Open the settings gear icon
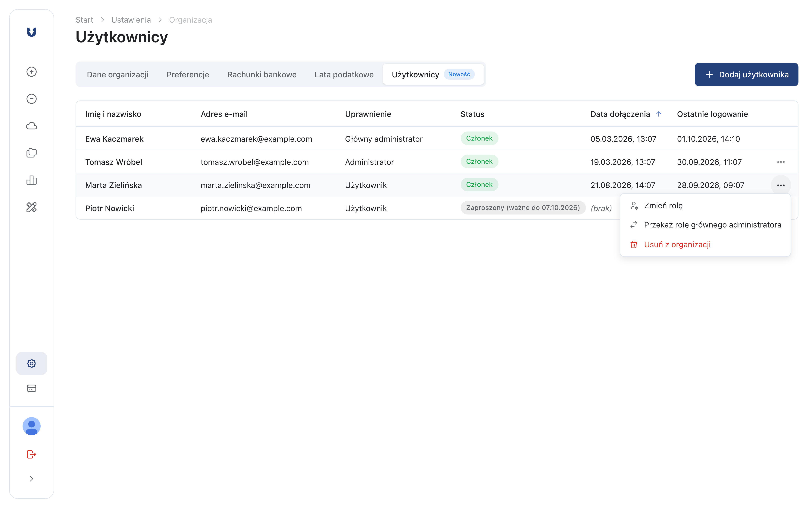The width and height of the screenshot is (812, 508). click(x=32, y=364)
